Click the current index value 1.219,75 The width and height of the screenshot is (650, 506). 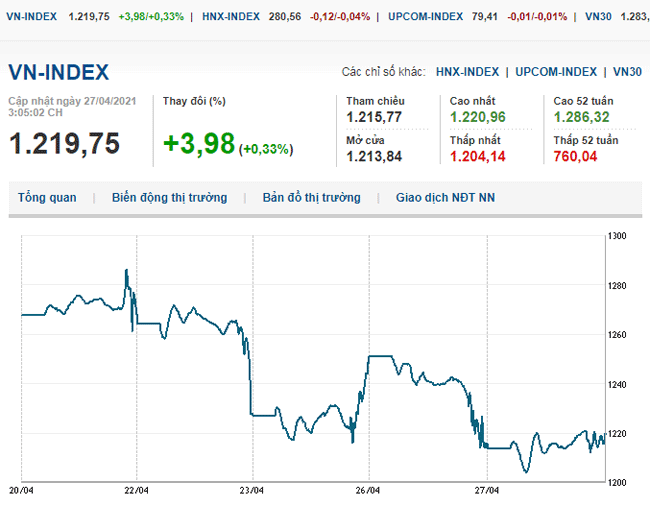[64, 144]
